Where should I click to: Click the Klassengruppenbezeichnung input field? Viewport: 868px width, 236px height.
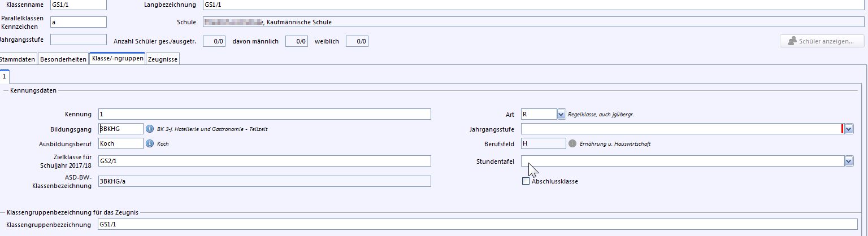[x=475, y=225]
